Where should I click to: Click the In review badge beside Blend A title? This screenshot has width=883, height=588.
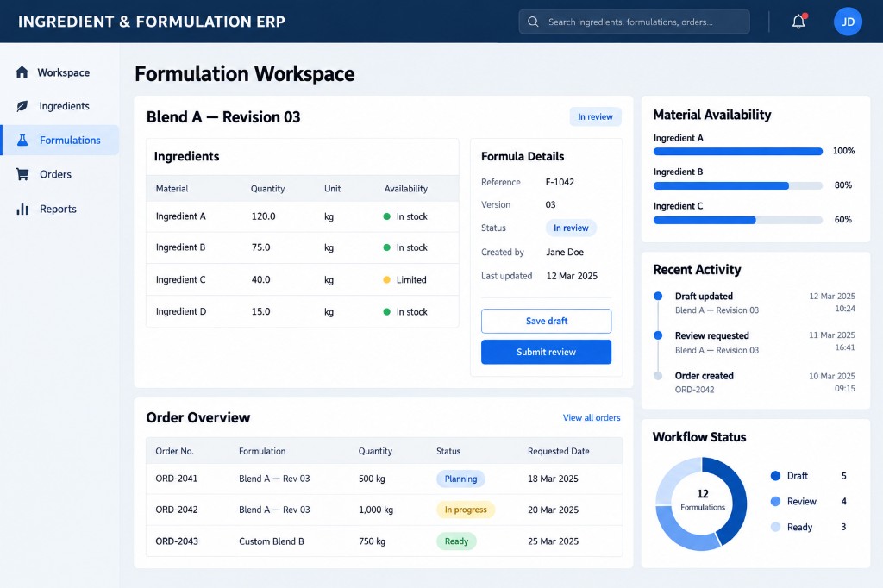tap(595, 116)
